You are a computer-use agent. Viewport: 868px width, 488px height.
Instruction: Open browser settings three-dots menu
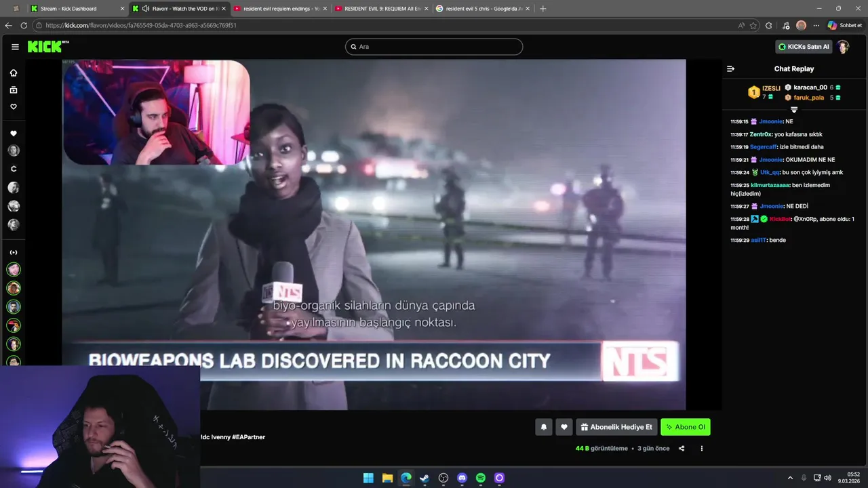[x=816, y=25]
